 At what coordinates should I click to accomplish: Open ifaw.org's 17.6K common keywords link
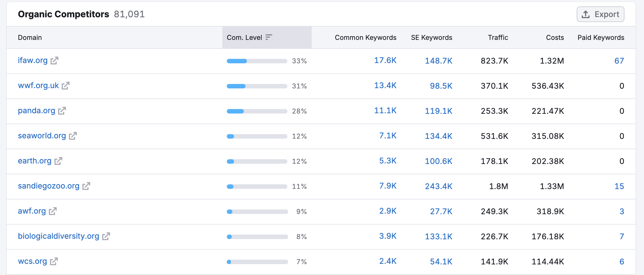pos(386,61)
